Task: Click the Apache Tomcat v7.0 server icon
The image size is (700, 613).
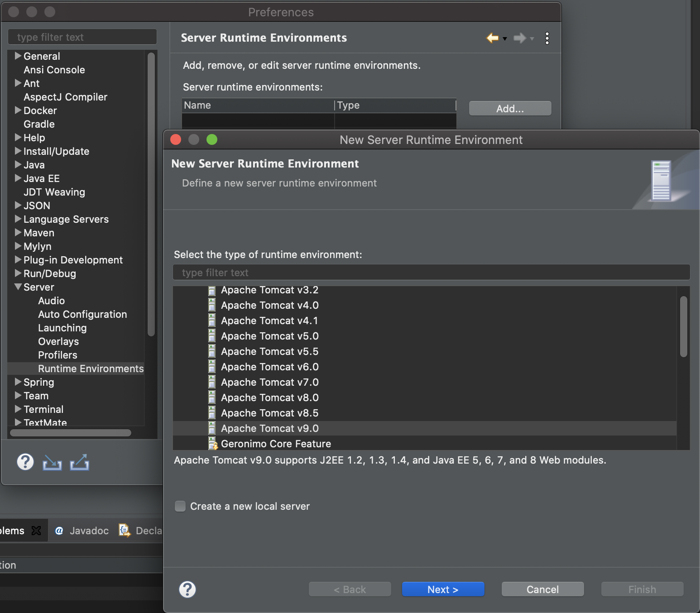Action: (211, 382)
